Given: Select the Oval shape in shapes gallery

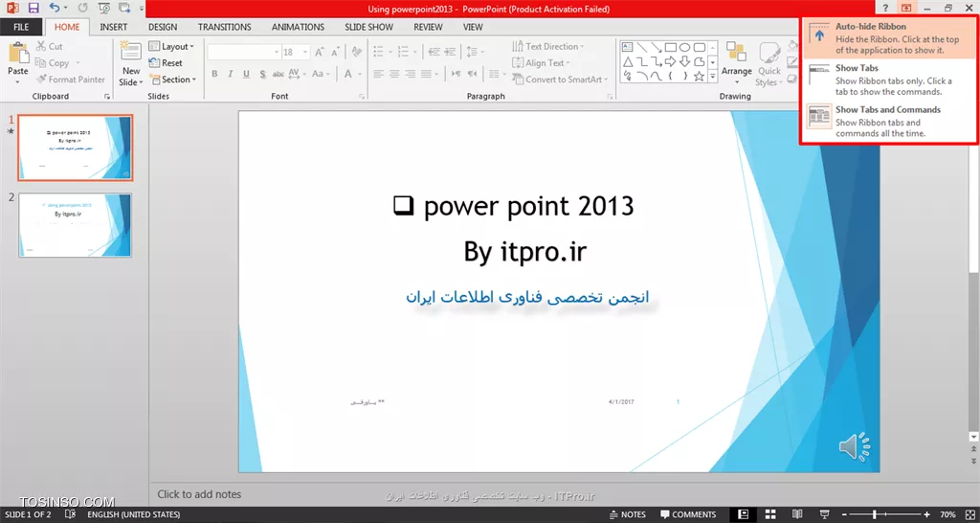Looking at the screenshot, I should click(x=685, y=47).
